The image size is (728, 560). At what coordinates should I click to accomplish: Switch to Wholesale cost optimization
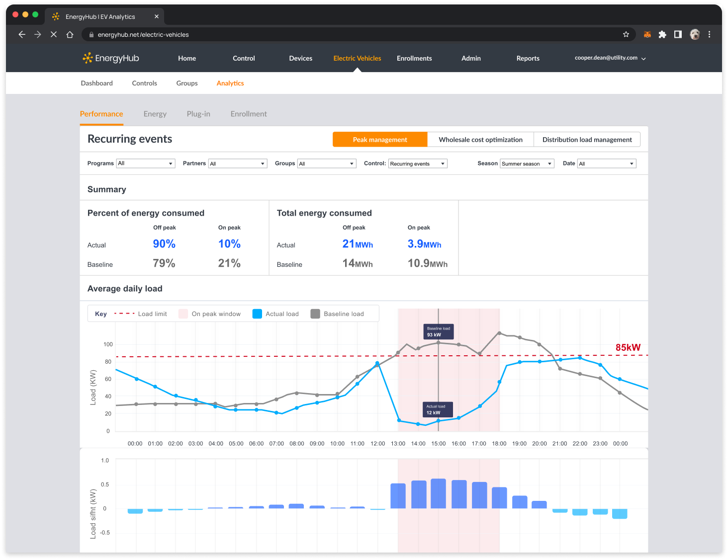pos(480,140)
